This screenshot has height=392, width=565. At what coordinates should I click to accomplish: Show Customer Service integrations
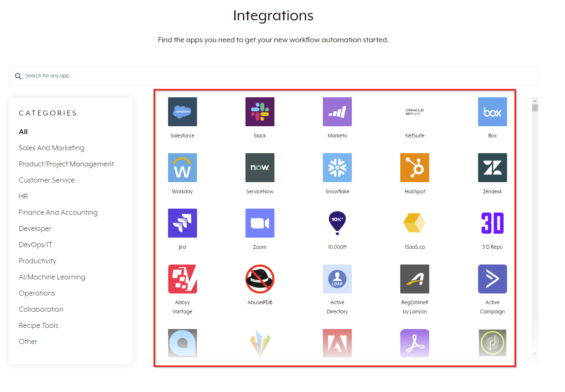point(46,180)
